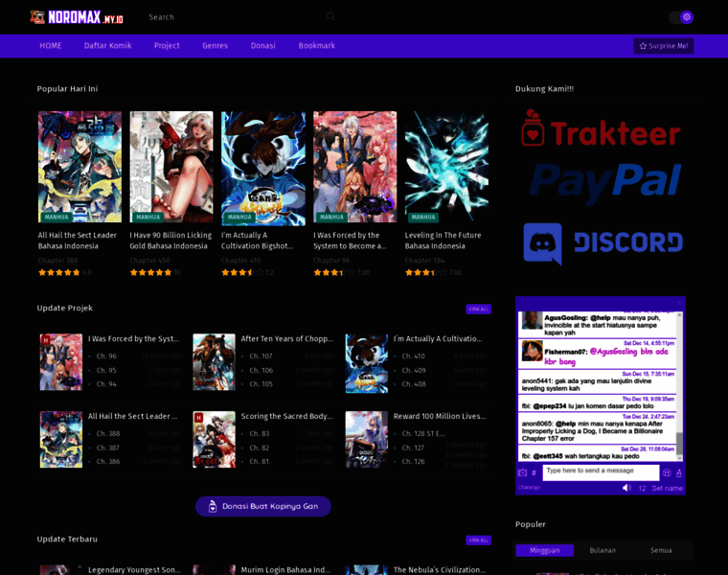Screen dimensions: 728x575
Task: Toggle the dark mode switch
Action: pos(681,17)
